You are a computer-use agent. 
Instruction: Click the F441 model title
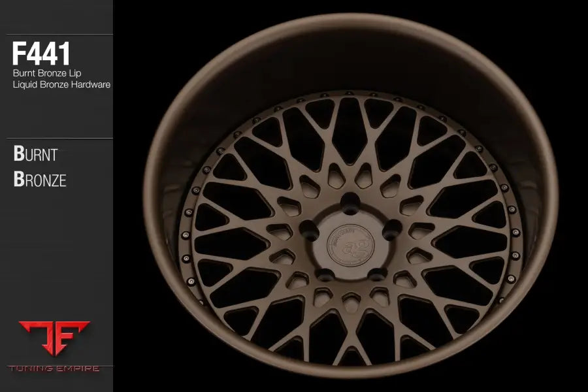pyautogui.click(x=41, y=54)
